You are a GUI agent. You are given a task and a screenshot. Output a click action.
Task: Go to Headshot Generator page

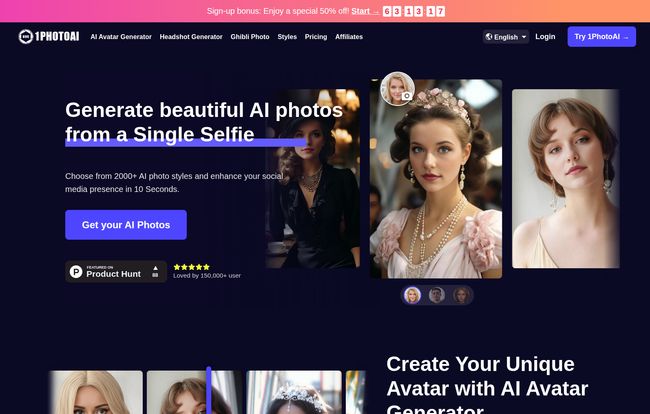(191, 37)
